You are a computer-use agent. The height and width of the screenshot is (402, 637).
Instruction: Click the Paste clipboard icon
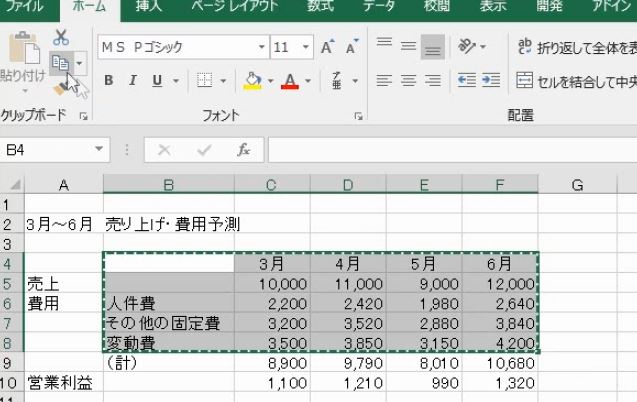tap(24, 48)
